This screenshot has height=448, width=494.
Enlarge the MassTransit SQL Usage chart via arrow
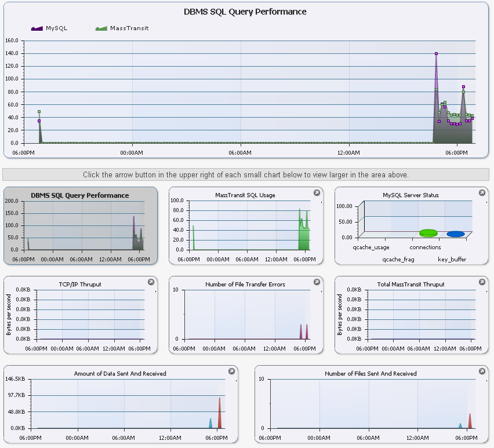(x=317, y=192)
